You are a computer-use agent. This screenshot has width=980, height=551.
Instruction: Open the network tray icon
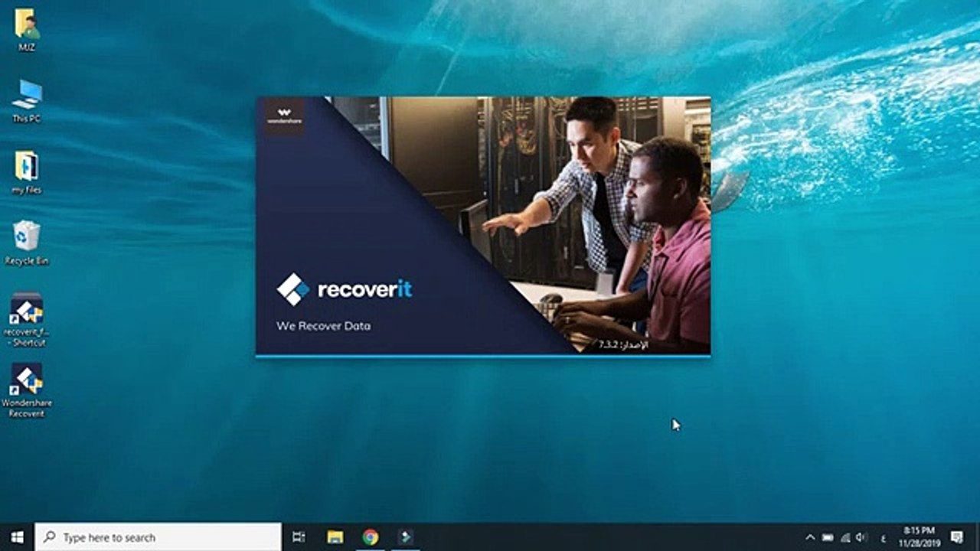tap(845, 537)
